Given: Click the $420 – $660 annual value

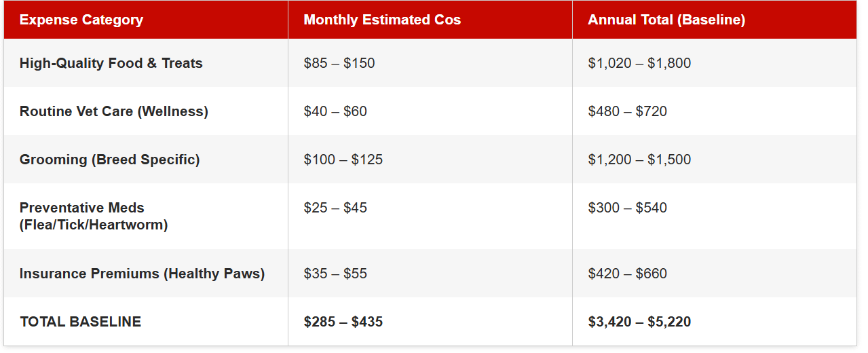Looking at the screenshot, I should coord(628,274).
